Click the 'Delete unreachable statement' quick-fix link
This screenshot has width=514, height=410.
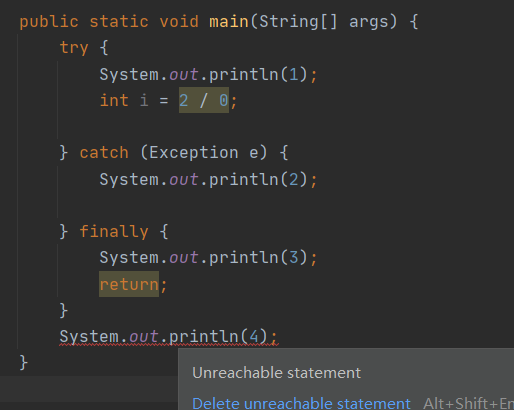click(301, 403)
